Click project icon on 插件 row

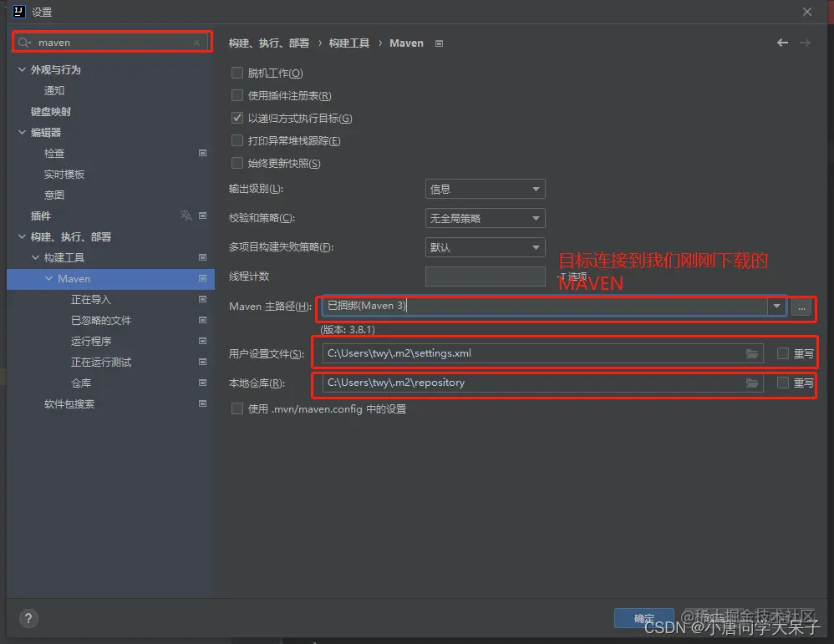point(202,216)
